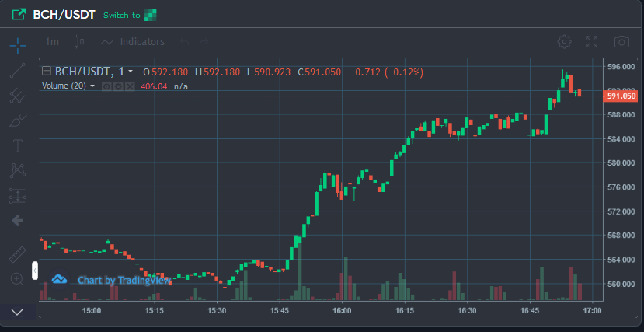This screenshot has height=332, width=644.
Task: Click the 17:00 time axis label
Action: pyautogui.click(x=593, y=311)
